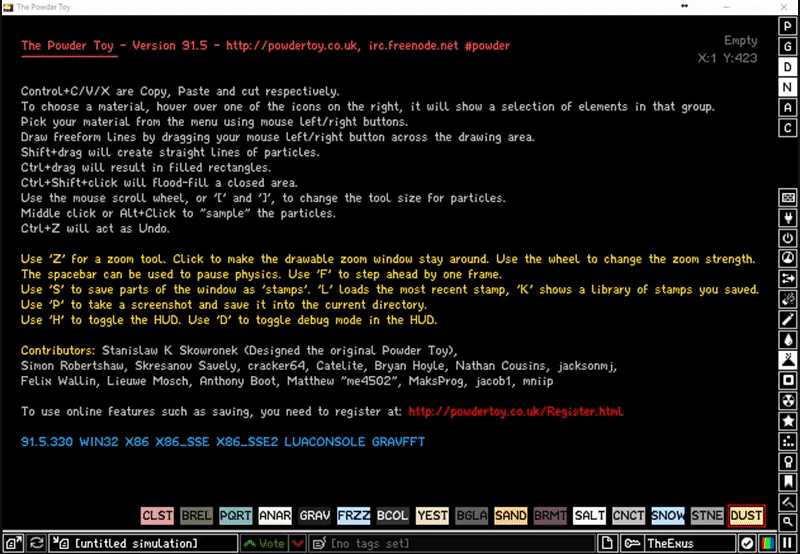The width and height of the screenshot is (800, 554).
Task: Select the STNE element
Action: (x=707, y=516)
